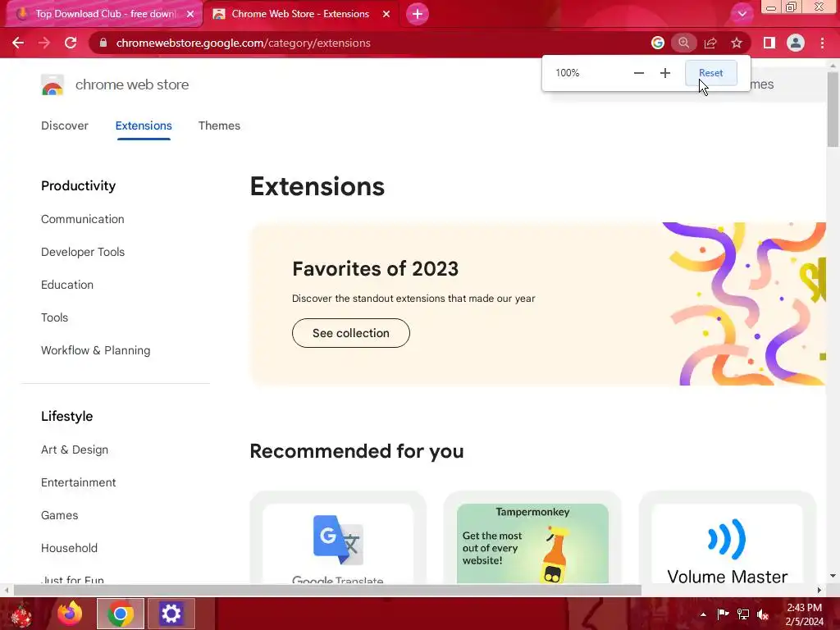The height and width of the screenshot is (630, 840).
Task: Open the Developer Tools category
Action: coord(83,252)
